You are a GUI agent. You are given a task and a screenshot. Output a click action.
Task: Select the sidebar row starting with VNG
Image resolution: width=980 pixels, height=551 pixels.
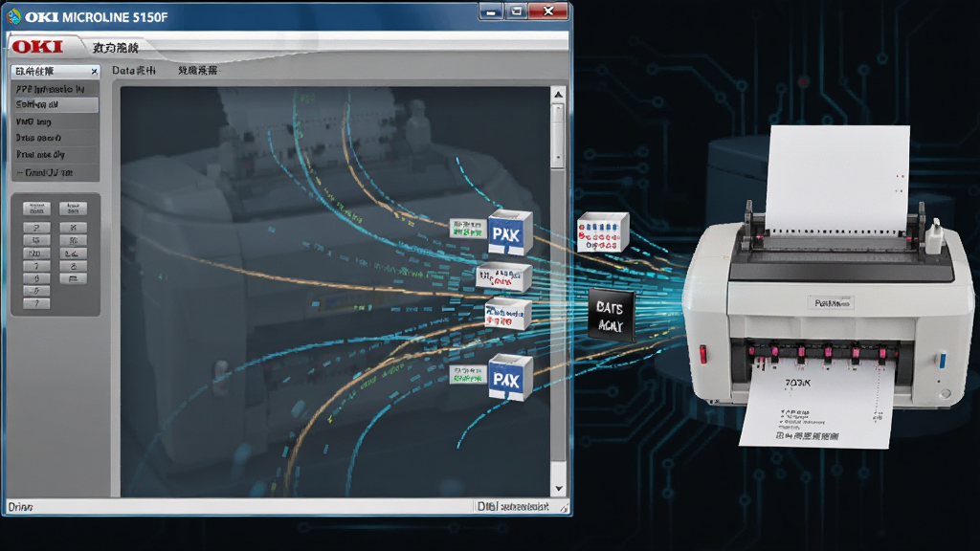55,121
